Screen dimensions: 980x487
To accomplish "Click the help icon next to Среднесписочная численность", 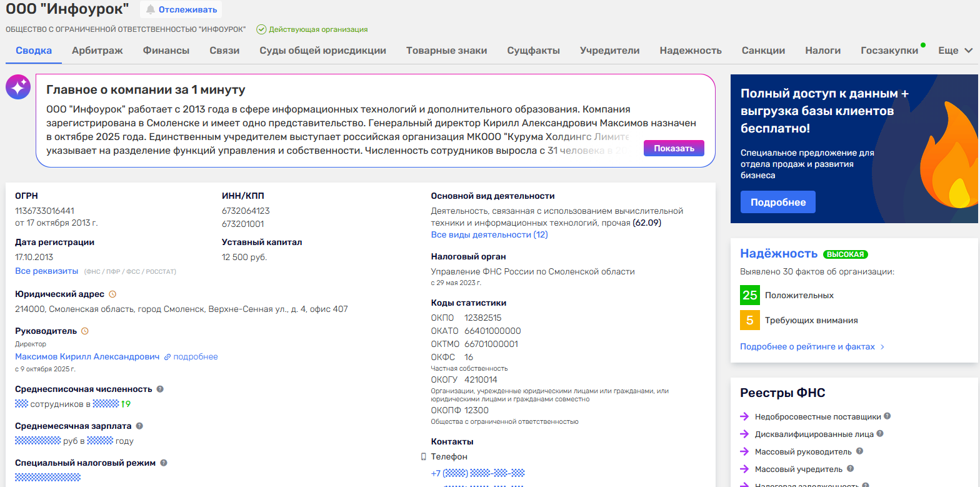I will pos(160,389).
